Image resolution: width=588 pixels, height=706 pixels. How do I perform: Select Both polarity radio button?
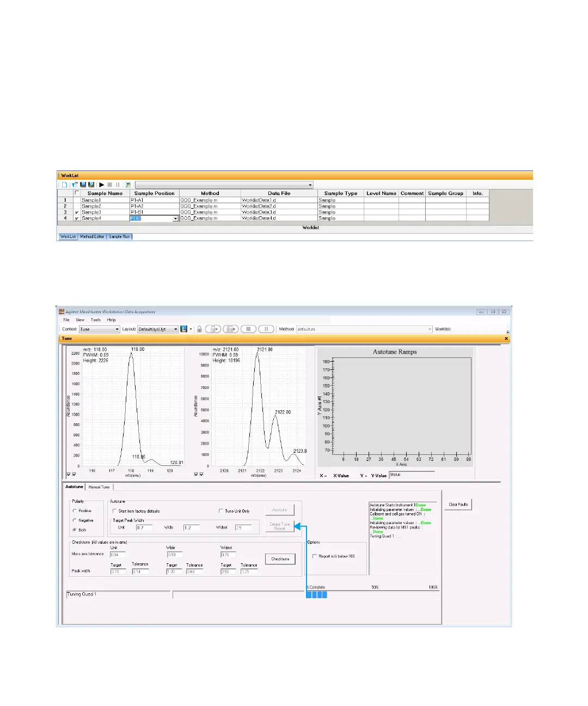click(x=75, y=529)
